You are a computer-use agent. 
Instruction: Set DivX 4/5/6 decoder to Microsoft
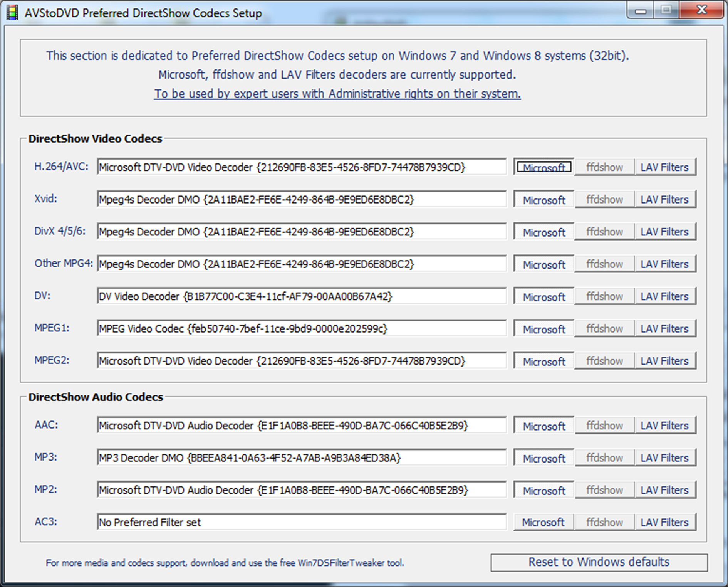coord(544,232)
